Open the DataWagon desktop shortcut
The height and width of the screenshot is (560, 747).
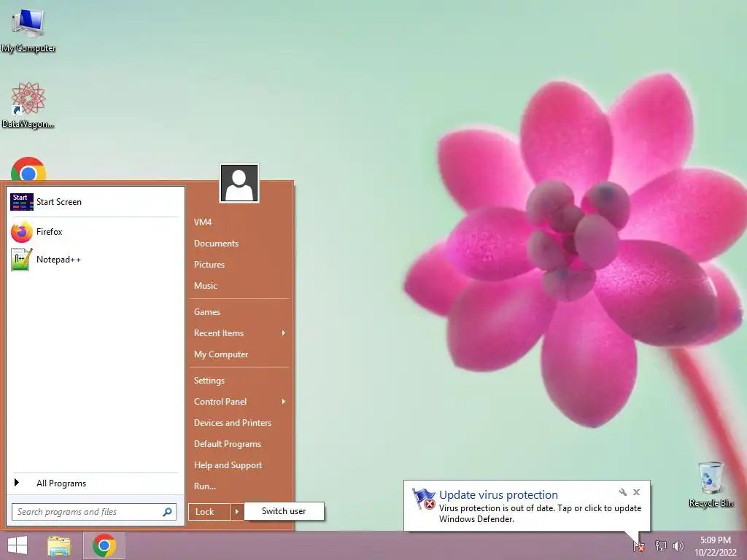pos(28,105)
